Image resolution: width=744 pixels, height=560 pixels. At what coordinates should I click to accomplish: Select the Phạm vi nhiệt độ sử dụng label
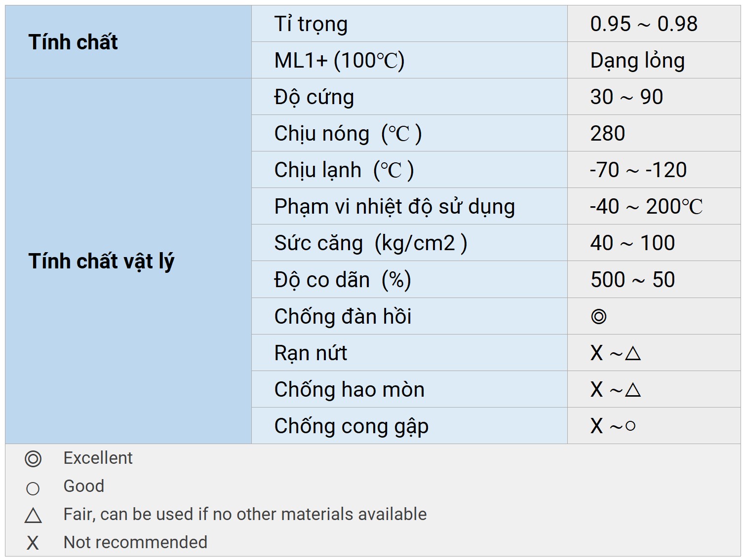(x=394, y=207)
